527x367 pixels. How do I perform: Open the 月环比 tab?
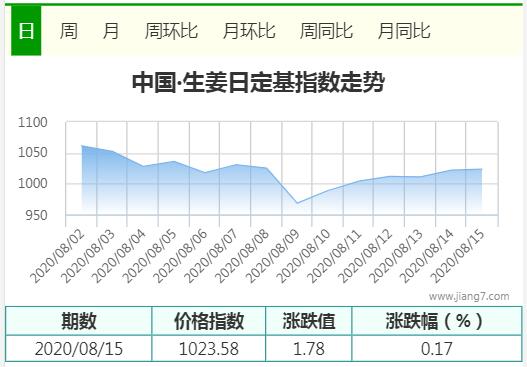click(249, 31)
